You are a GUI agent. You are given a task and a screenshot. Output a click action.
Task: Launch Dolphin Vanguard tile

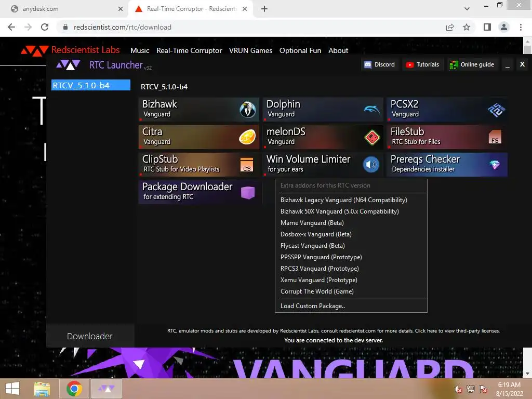pyautogui.click(x=323, y=109)
